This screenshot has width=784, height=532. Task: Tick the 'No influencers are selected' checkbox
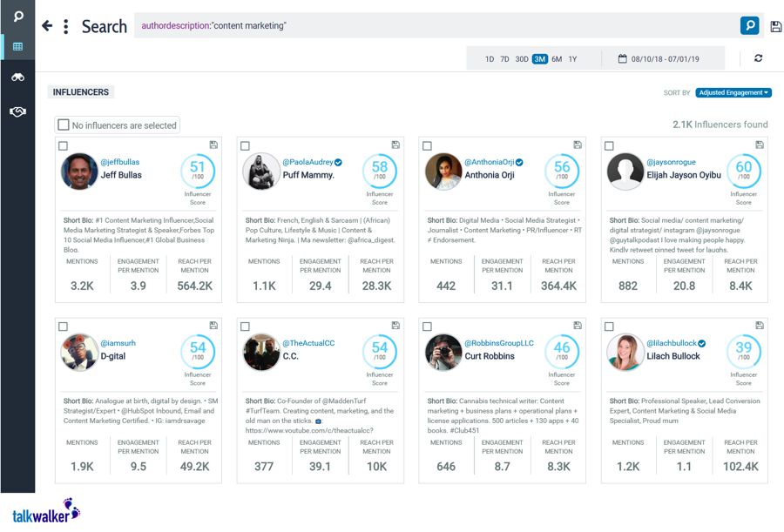tap(64, 125)
